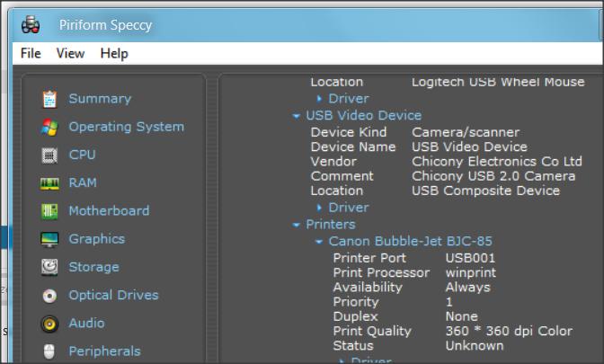Click the 'winprint' value
Image resolution: width=604 pixels, height=364 pixels.
(471, 273)
